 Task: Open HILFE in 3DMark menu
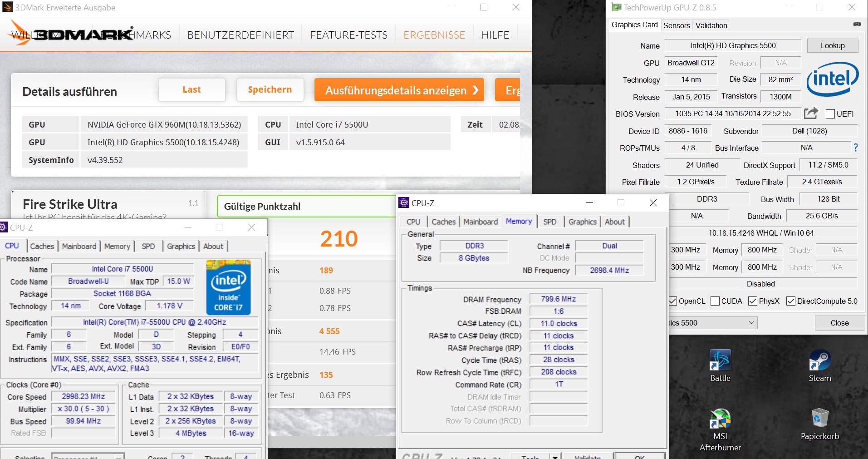click(495, 35)
